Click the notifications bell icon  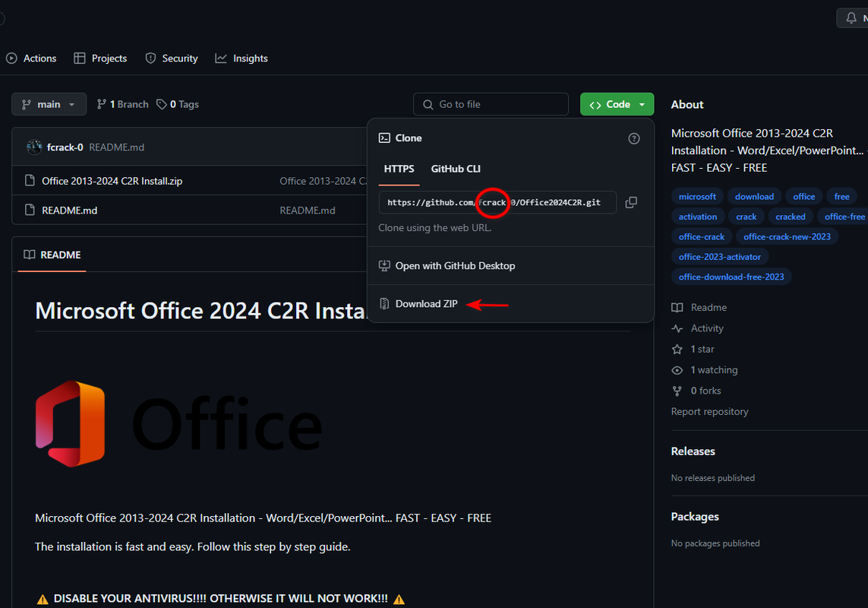[x=851, y=17]
